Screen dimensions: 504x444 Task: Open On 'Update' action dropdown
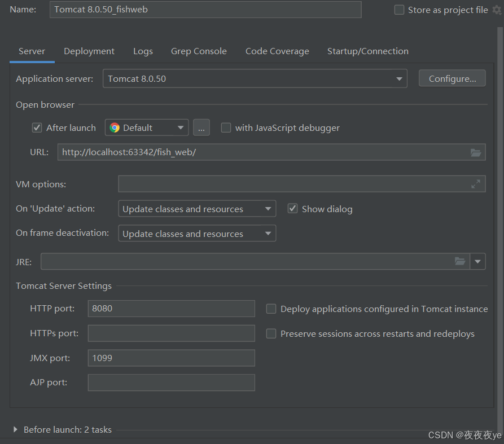coord(197,209)
